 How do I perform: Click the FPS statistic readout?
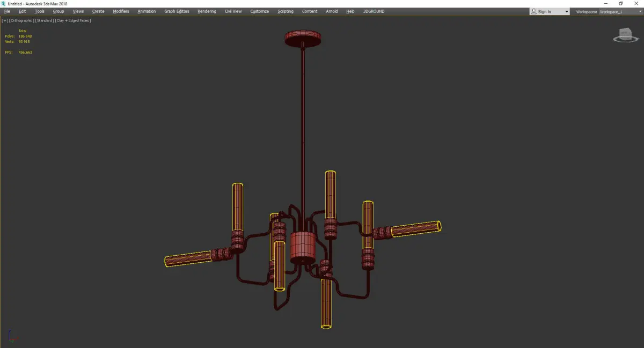(18, 52)
